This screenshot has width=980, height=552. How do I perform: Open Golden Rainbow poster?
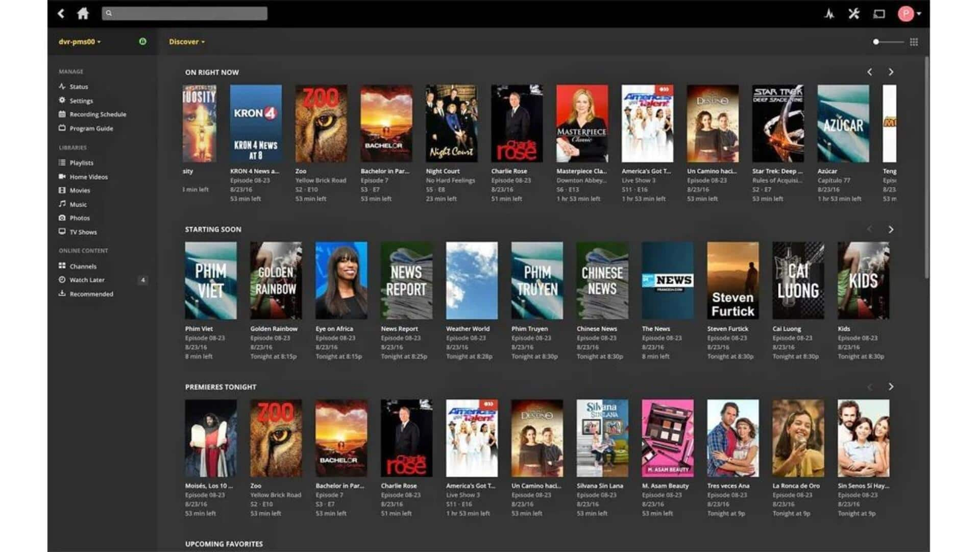coord(276,281)
